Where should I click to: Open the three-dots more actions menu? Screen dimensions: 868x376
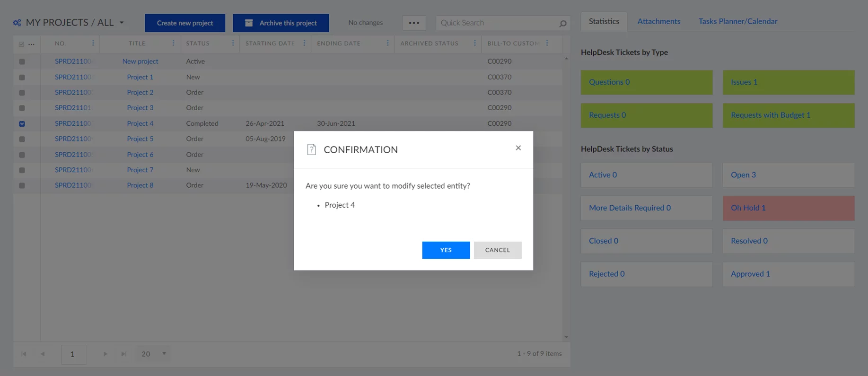tap(414, 23)
